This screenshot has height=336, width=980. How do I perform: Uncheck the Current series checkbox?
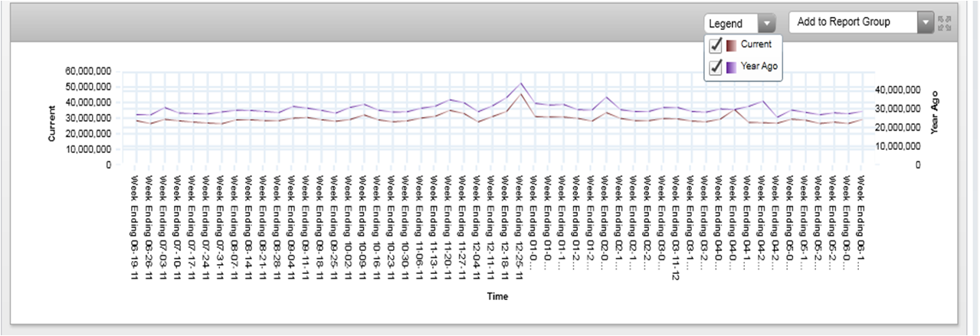tap(716, 45)
